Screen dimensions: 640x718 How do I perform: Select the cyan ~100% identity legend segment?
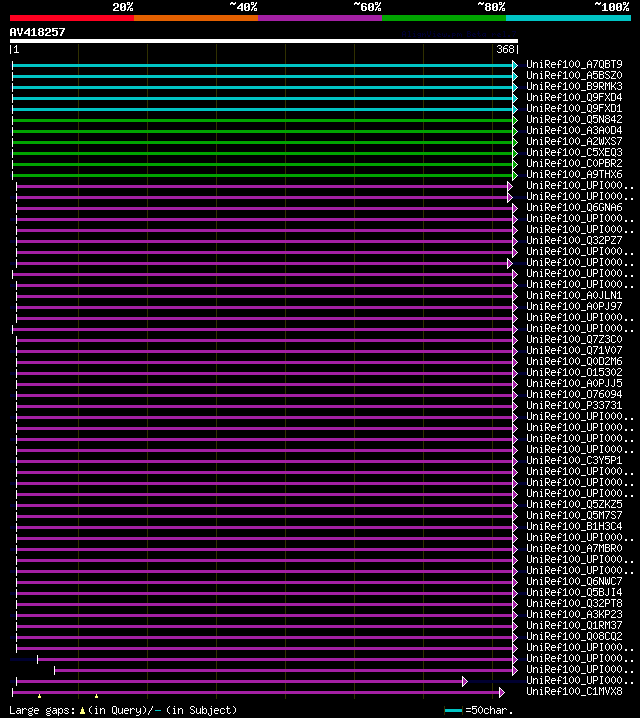tap(569, 18)
